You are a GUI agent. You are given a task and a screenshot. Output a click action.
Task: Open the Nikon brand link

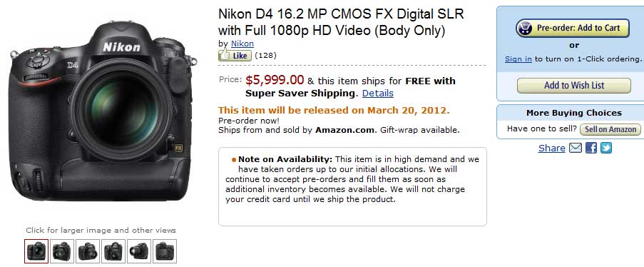242,44
